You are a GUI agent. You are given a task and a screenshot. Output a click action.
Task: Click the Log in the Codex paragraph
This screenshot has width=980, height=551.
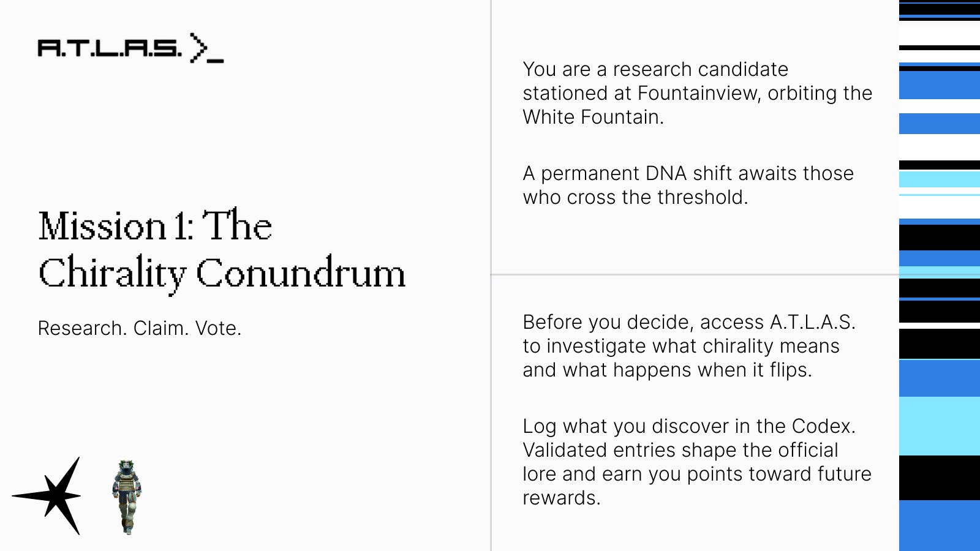click(x=697, y=462)
